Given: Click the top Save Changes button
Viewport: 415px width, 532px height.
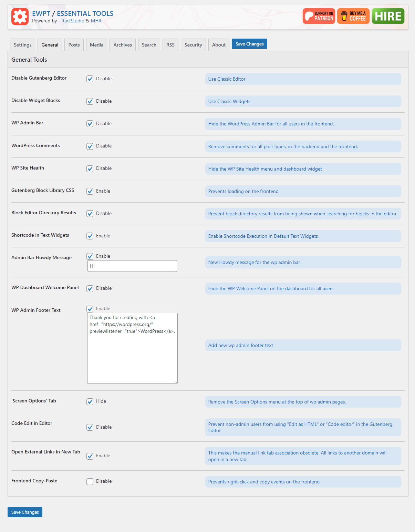Looking at the screenshot, I should coord(249,44).
